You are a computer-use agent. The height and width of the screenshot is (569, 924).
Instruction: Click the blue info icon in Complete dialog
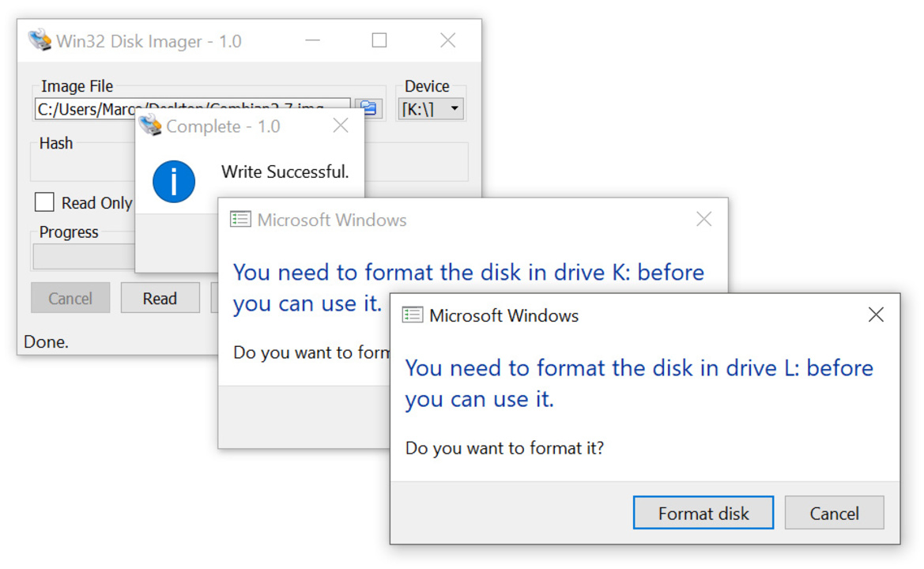tap(174, 182)
